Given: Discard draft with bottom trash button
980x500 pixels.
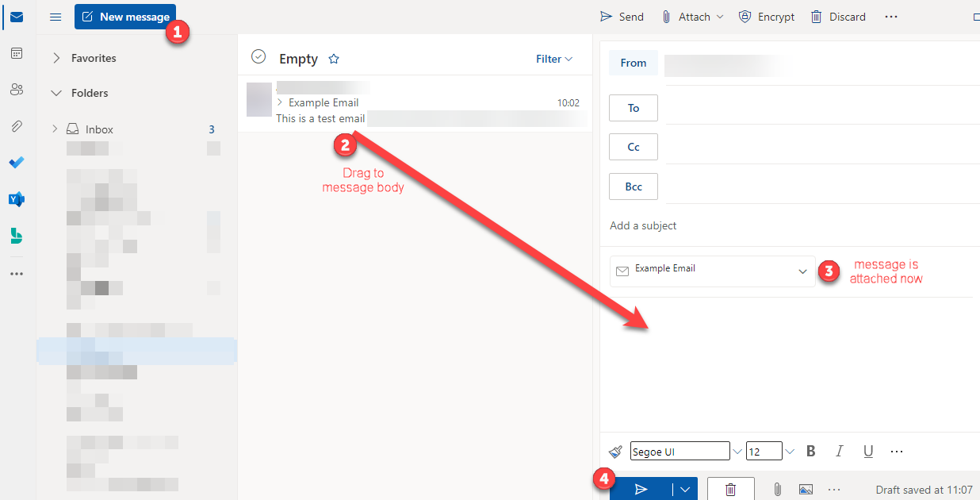Looking at the screenshot, I should point(730,490).
